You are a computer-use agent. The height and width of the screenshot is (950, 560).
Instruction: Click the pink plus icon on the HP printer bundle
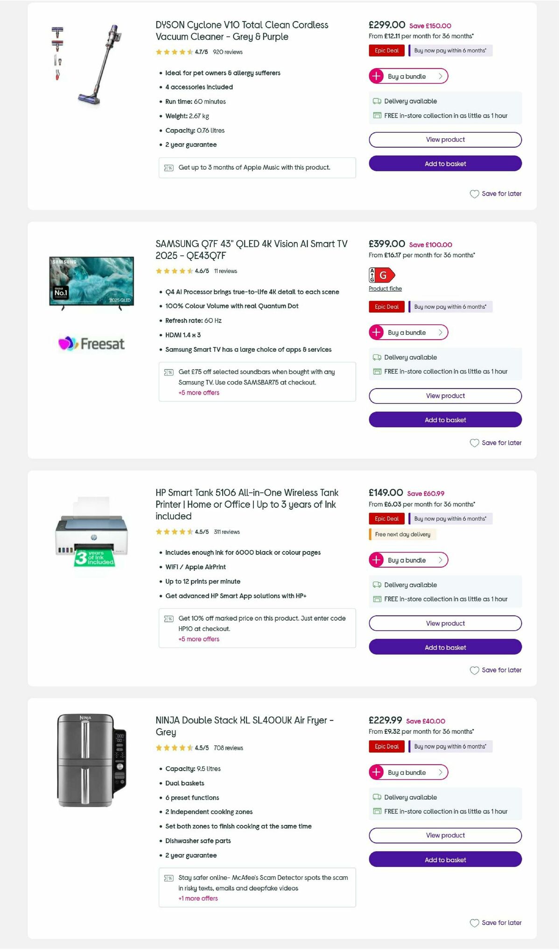tap(376, 560)
